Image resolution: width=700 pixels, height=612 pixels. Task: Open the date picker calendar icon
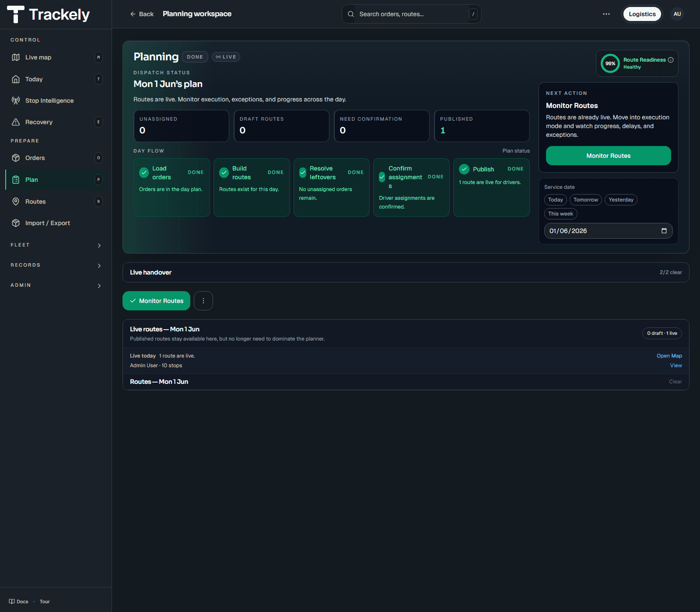click(664, 231)
